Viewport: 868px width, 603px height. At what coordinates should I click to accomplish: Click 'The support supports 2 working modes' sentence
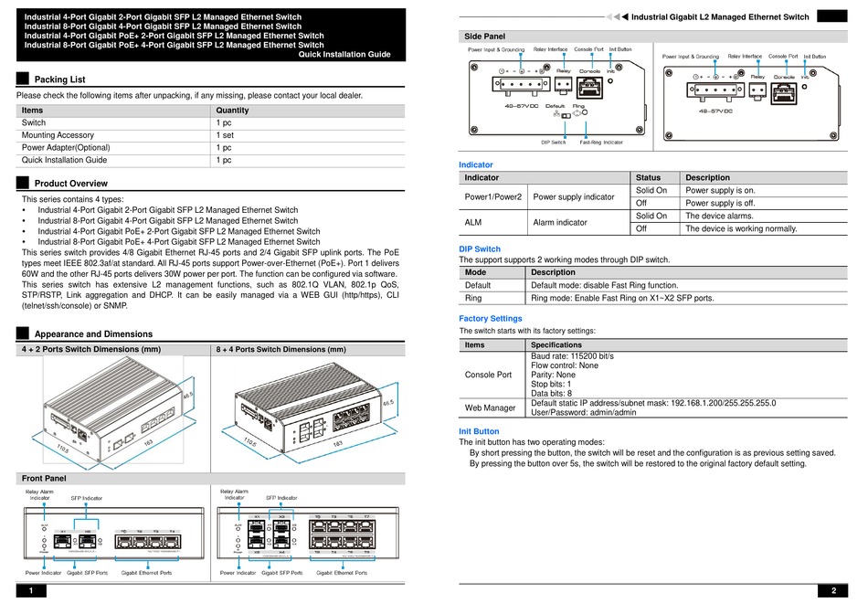564,259
